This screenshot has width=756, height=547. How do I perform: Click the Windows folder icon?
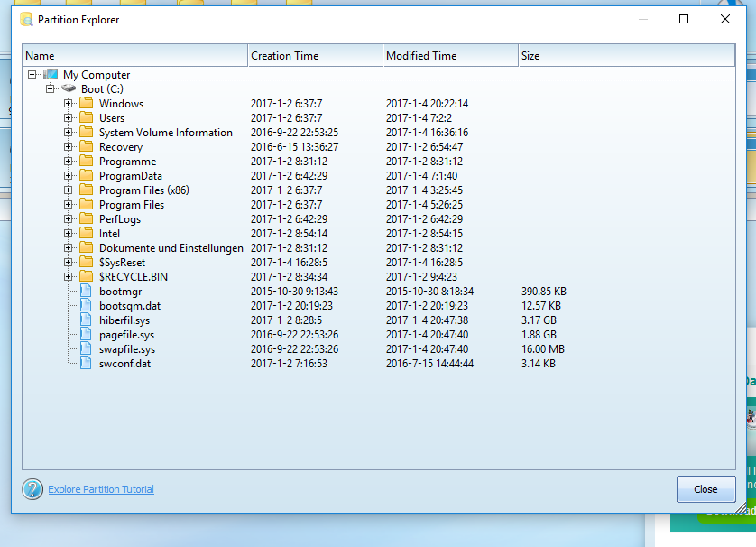tap(87, 103)
